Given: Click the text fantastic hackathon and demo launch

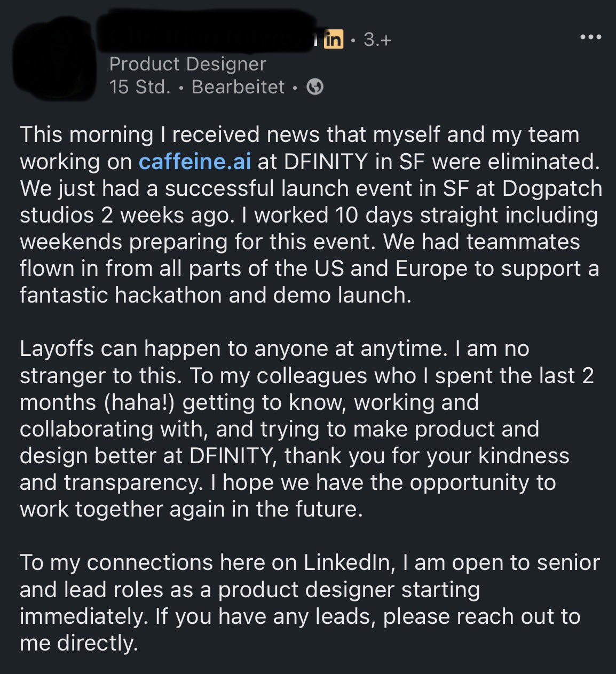Looking at the screenshot, I should [216, 295].
